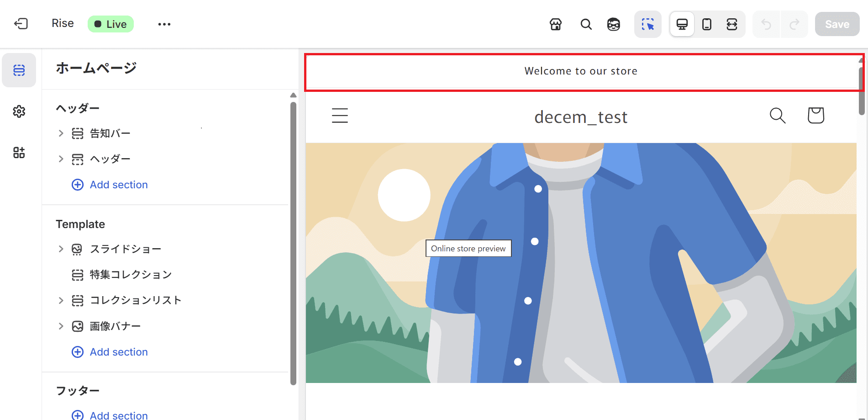Open search in the top toolbar

[586, 24]
